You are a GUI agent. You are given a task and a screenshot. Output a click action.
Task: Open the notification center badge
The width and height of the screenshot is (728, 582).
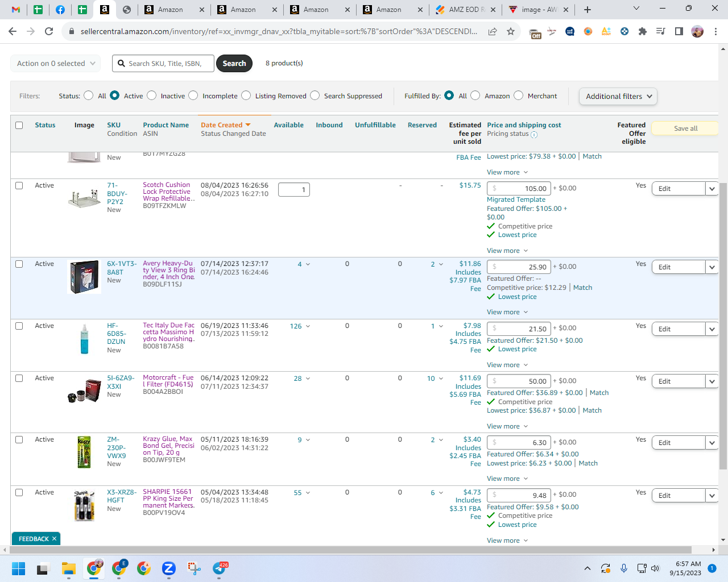pyautogui.click(x=712, y=568)
